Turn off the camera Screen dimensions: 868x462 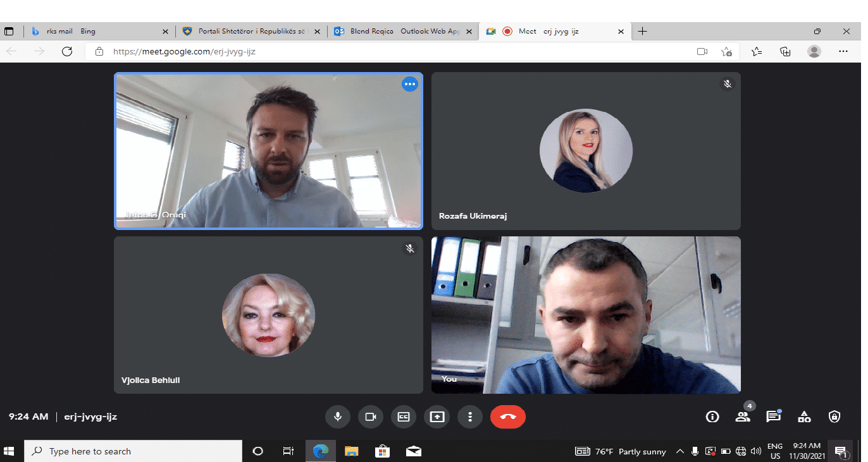[x=371, y=416]
